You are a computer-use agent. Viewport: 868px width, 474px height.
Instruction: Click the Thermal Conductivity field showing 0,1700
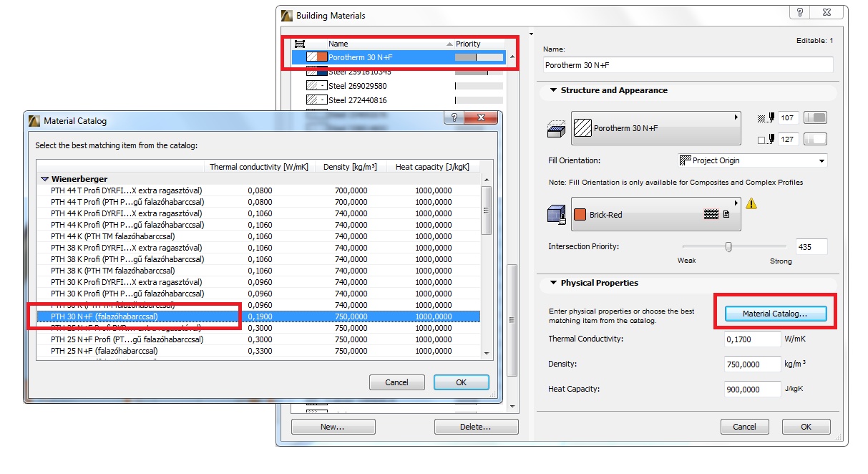coord(752,339)
